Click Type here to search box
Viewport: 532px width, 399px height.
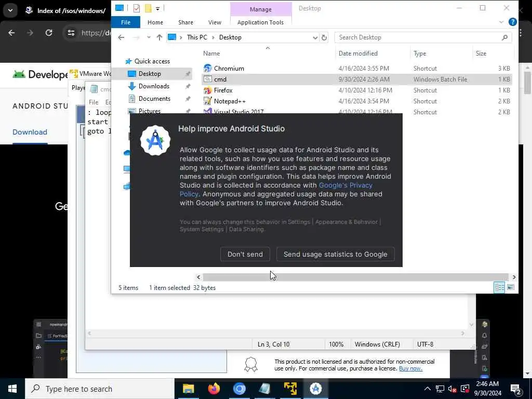[100, 389]
